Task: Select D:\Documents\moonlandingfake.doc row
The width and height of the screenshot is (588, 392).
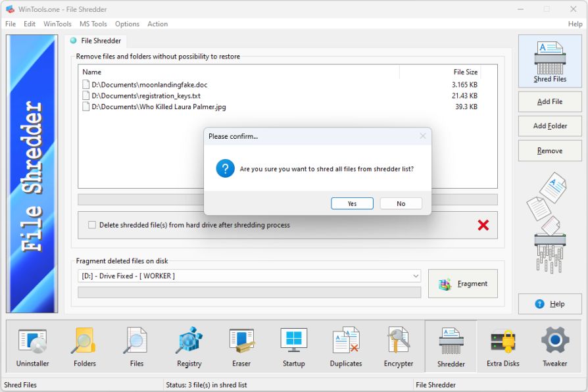Action: coord(280,84)
